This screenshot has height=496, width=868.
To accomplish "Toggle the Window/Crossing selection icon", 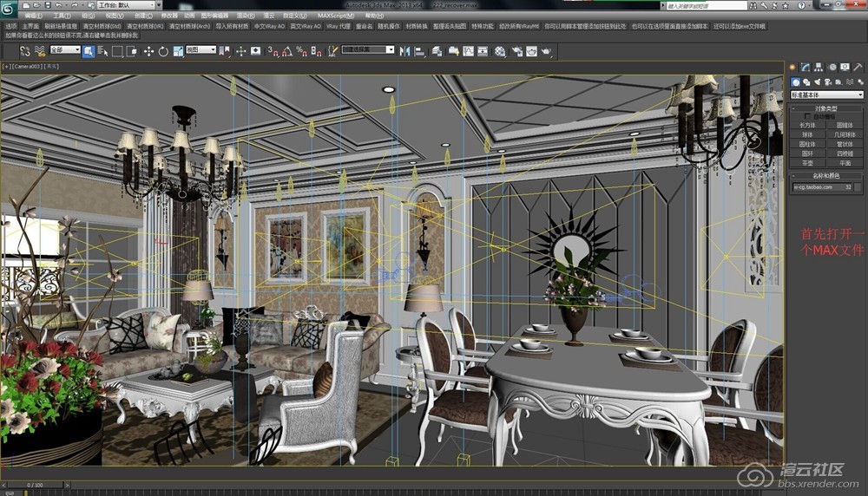I will coord(132,51).
